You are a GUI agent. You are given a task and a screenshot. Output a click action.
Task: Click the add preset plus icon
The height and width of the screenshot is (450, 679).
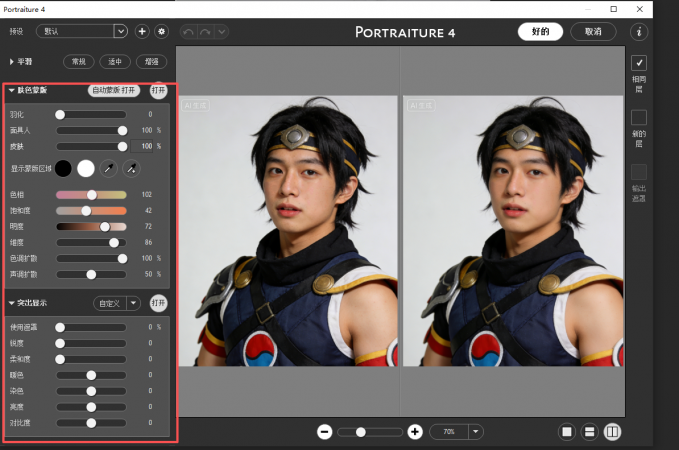coord(142,32)
